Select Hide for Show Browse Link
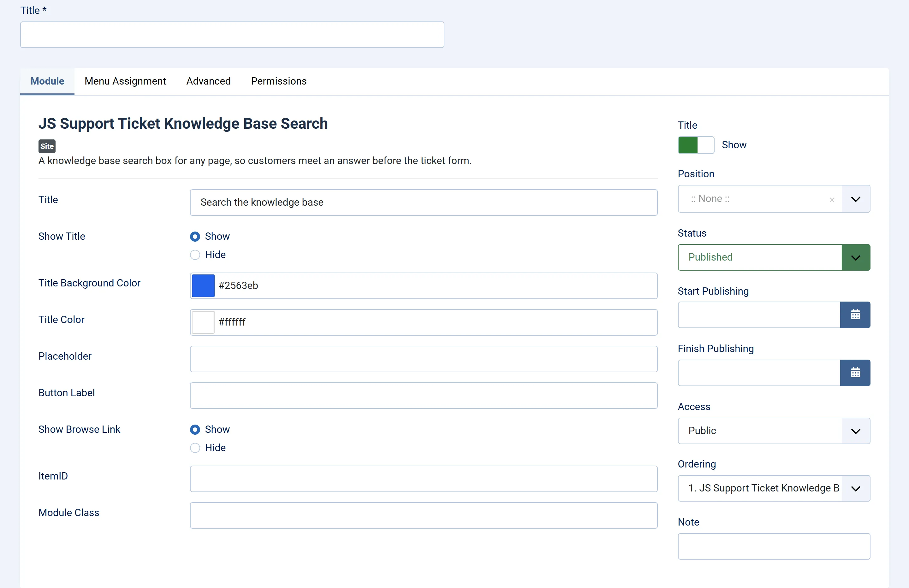This screenshot has height=588, width=909. [195, 448]
